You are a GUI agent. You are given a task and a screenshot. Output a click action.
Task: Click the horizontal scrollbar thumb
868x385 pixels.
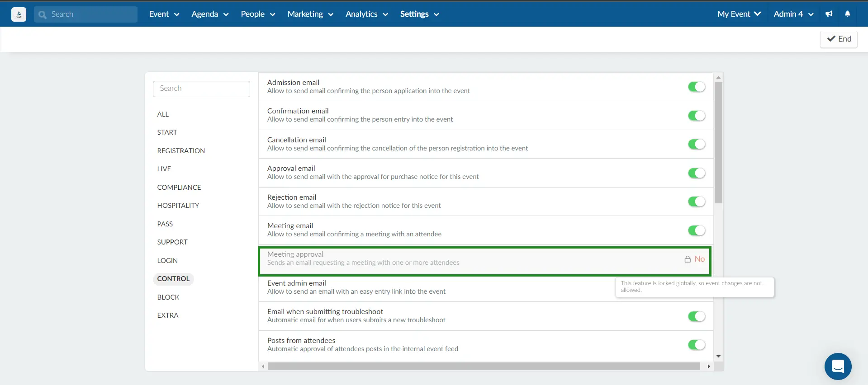[x=484, y=366]
